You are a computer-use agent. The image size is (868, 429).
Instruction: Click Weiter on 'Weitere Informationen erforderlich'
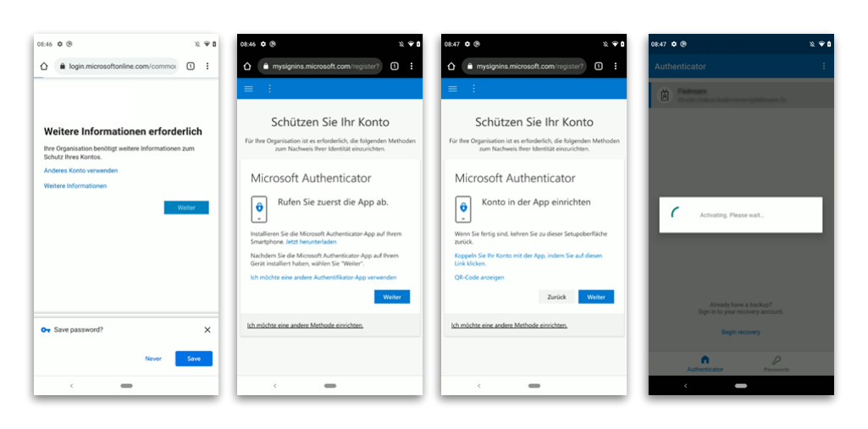tap(186, 208)
